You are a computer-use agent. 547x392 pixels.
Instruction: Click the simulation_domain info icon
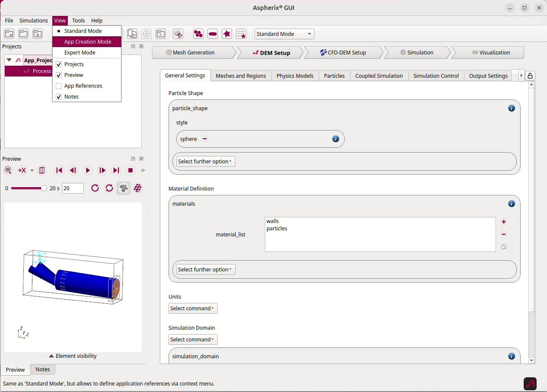[512, 356]
